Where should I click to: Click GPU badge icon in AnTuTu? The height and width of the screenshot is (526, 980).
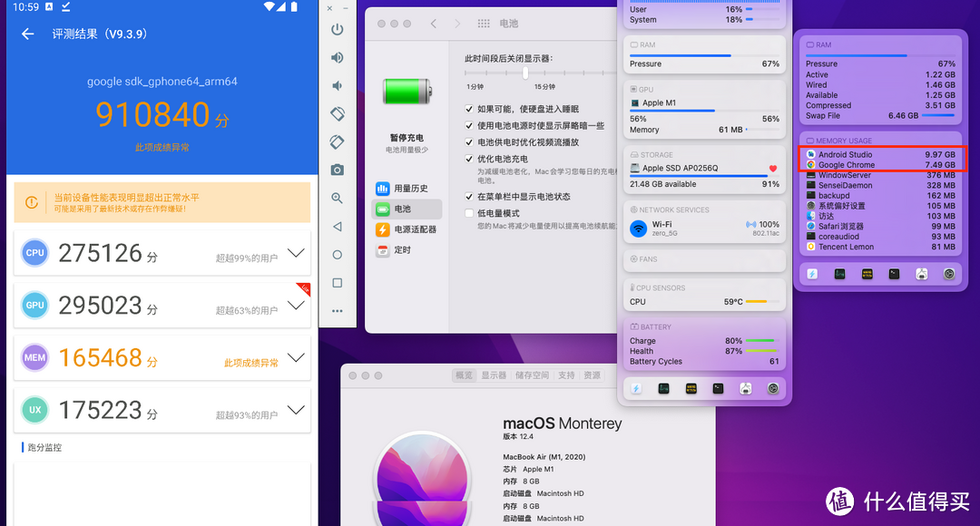(35, 306)
